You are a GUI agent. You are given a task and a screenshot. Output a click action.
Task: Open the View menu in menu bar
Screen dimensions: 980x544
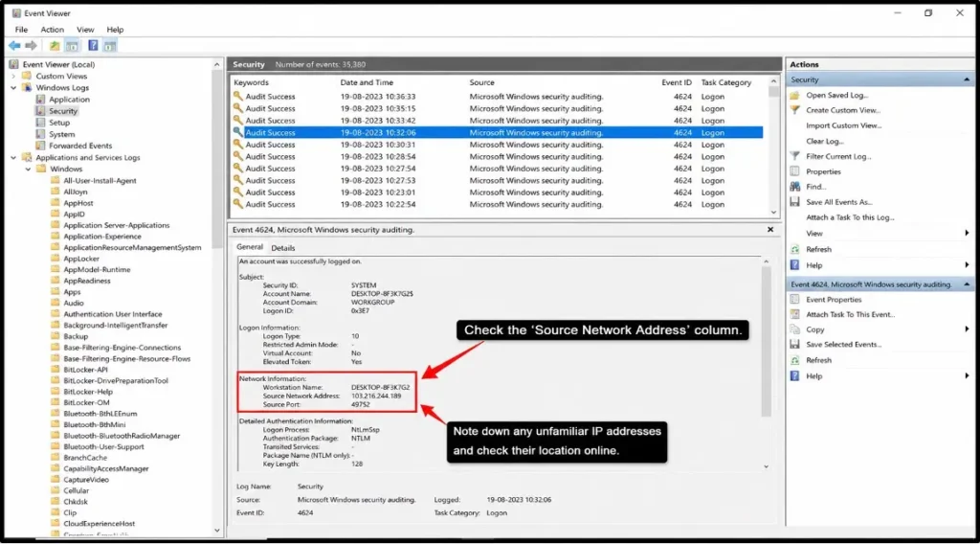pos(85,30)
